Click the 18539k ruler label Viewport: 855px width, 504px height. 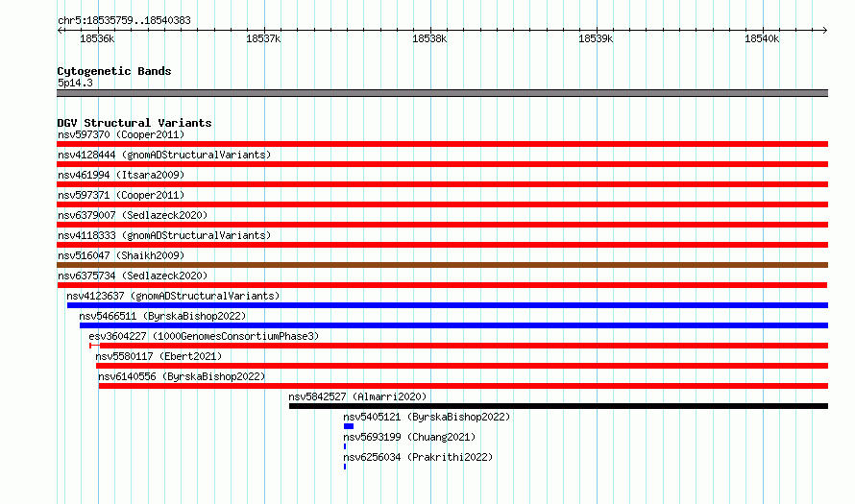pyautogui.click(x=596, y=38)
